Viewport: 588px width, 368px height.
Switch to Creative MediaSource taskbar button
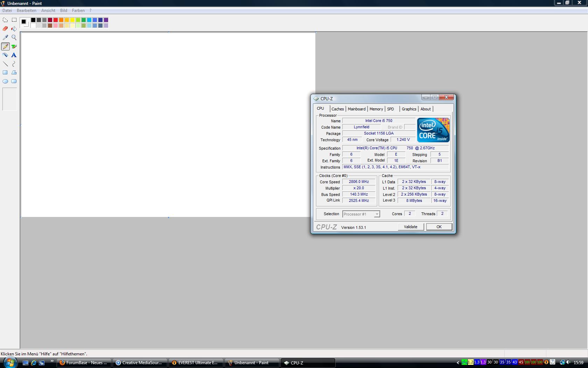[x=140, y=363]
